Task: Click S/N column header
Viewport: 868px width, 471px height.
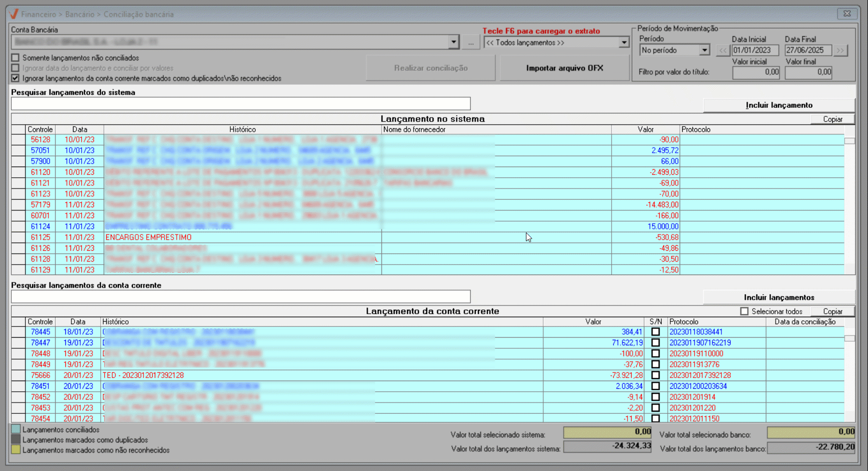Action: [656, 322]
